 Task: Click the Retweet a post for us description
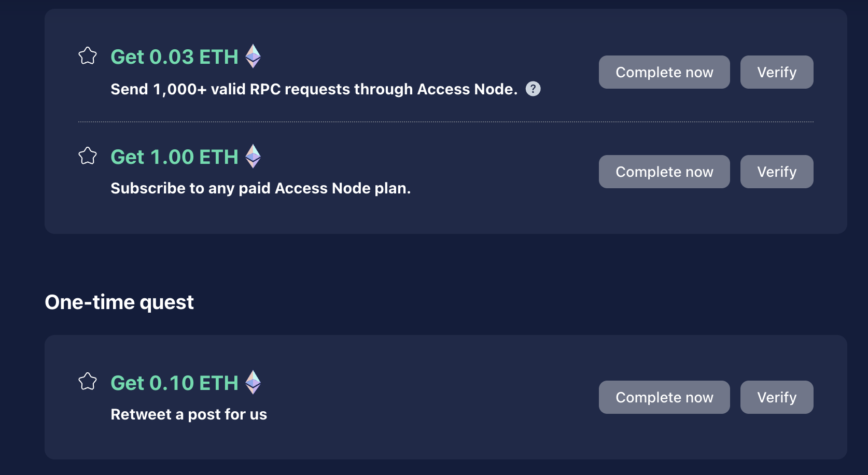[x=189, y=414]
